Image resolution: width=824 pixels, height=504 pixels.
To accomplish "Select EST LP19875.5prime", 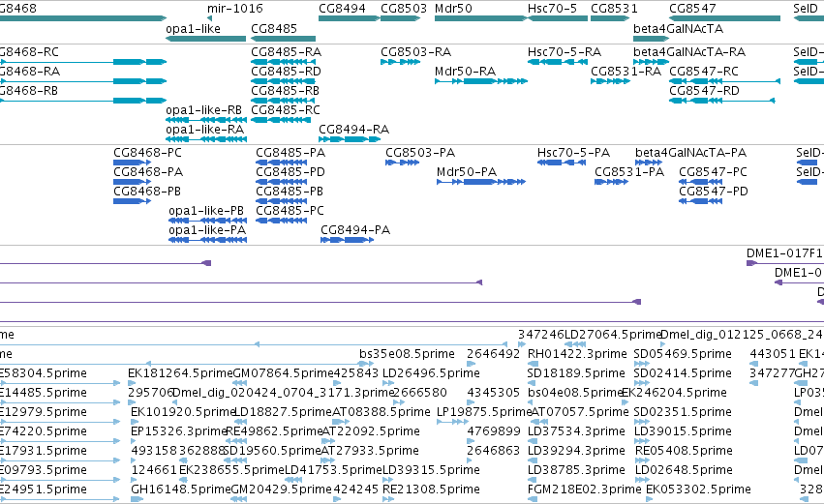I will click(x=484, y=412).
